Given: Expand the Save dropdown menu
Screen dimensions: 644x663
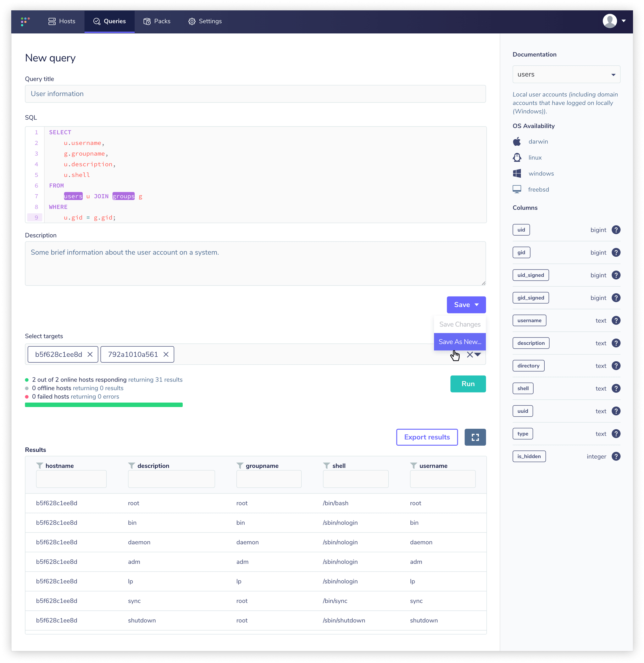Looking at the screenshot, I should (x=476, y=305).
